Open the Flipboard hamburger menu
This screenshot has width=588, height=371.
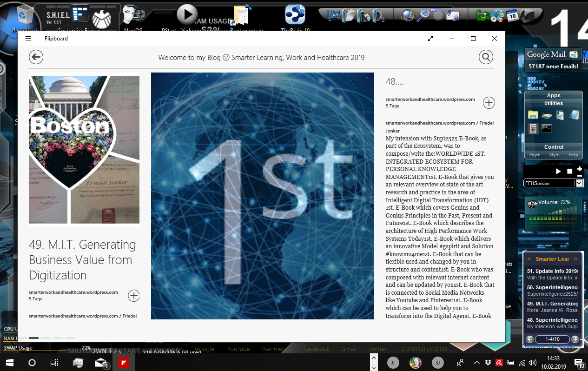(28, 39)
